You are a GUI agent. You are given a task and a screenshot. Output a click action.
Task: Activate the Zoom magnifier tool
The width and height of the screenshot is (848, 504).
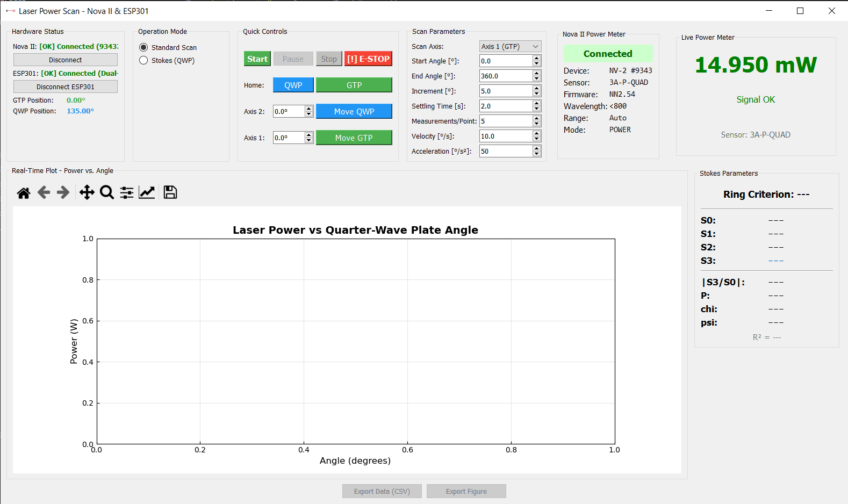pyautogui.click(x=107, y=192)
